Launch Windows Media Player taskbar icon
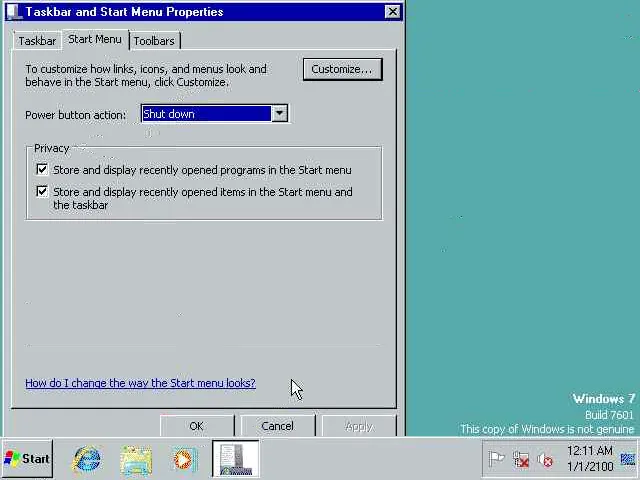Viewport: 640px width, 480px height. tap(184, 460)
